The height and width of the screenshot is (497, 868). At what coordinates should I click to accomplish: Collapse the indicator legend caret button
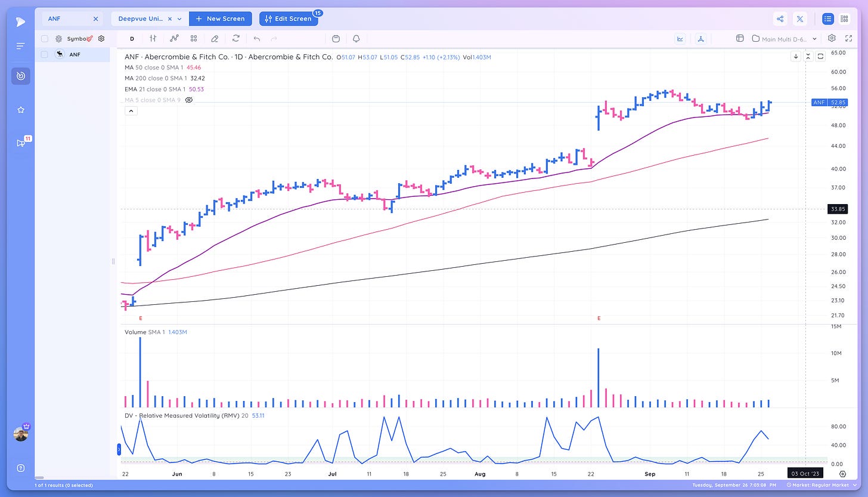[131, 111]
